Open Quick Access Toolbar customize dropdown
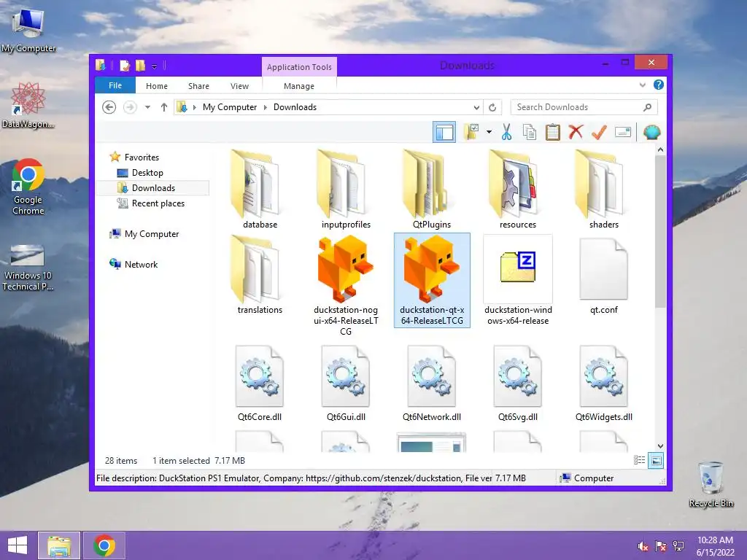 click(155, 66)
